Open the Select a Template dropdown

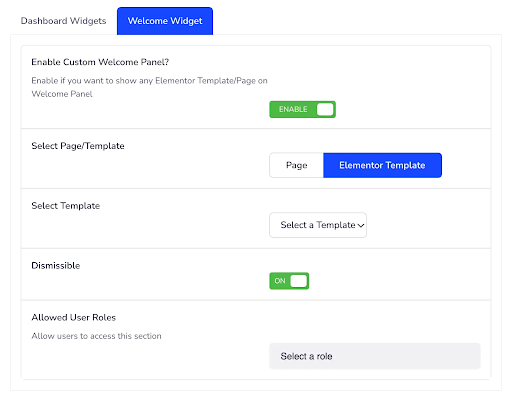(318, 225)
